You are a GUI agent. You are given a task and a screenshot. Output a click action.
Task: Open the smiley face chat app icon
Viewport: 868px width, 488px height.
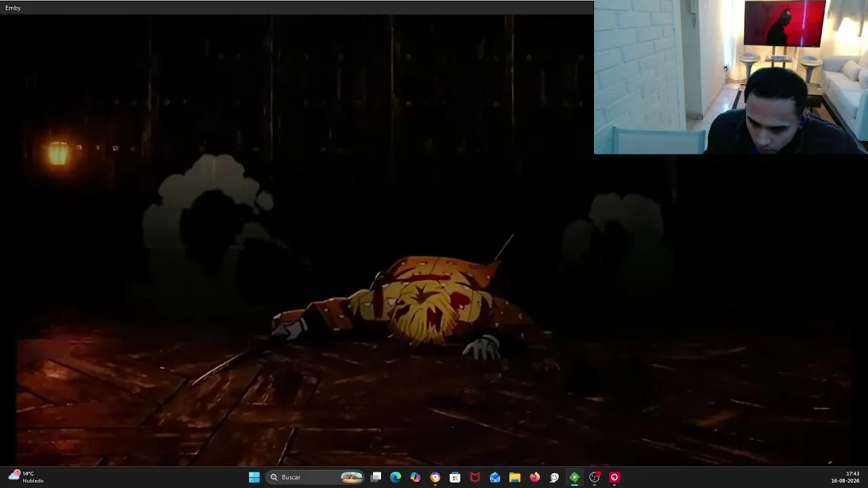[x=554, y=477]
